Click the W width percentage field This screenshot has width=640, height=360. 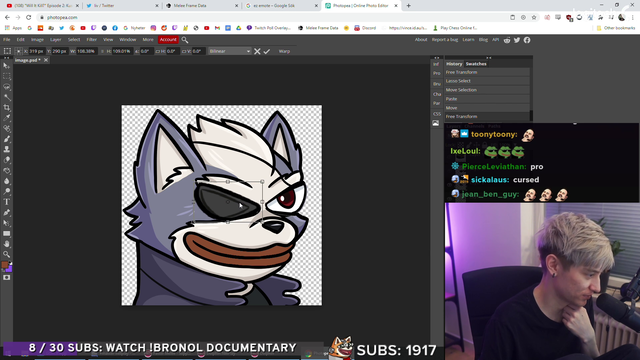click(x=87, y=51)
